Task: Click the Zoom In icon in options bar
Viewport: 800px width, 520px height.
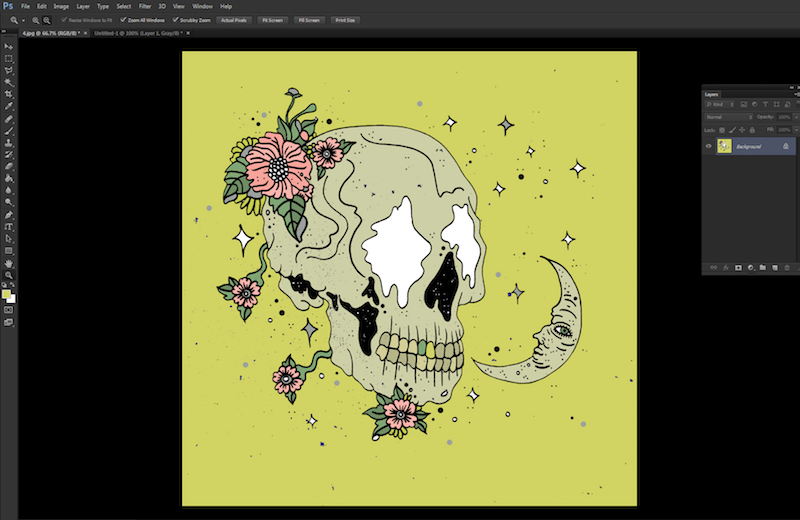Action: [36, 20]
